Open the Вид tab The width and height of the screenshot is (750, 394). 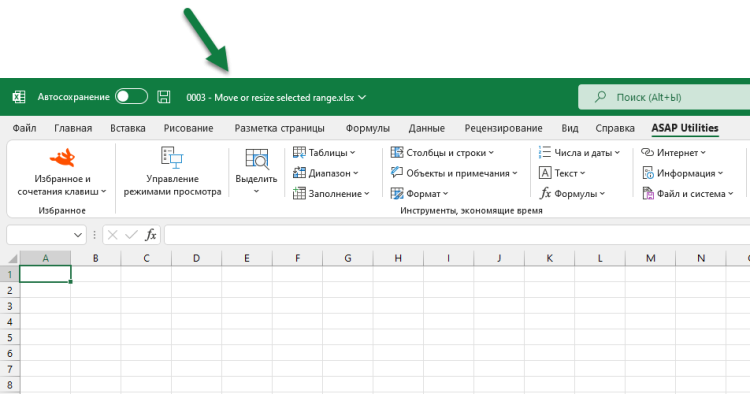coord(570,128)
